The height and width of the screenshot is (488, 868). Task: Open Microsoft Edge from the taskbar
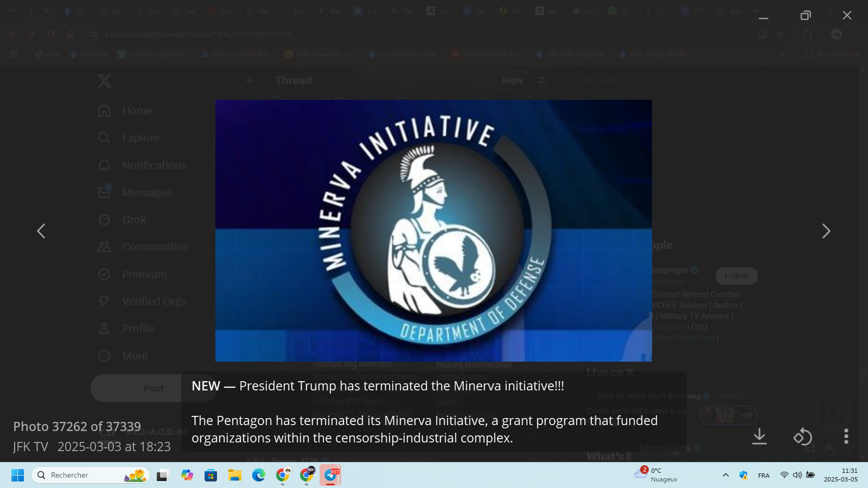pos(259,476)
